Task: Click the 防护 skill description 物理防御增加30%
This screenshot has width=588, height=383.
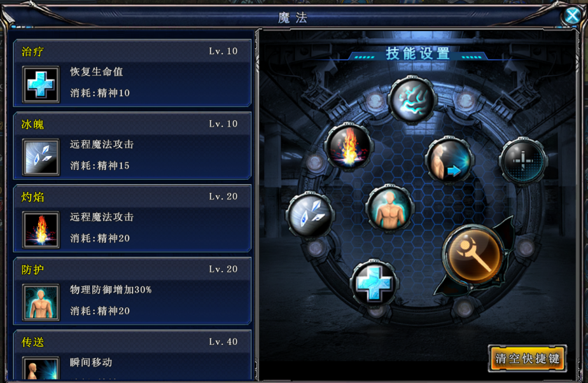Action: tap(111, 289)
